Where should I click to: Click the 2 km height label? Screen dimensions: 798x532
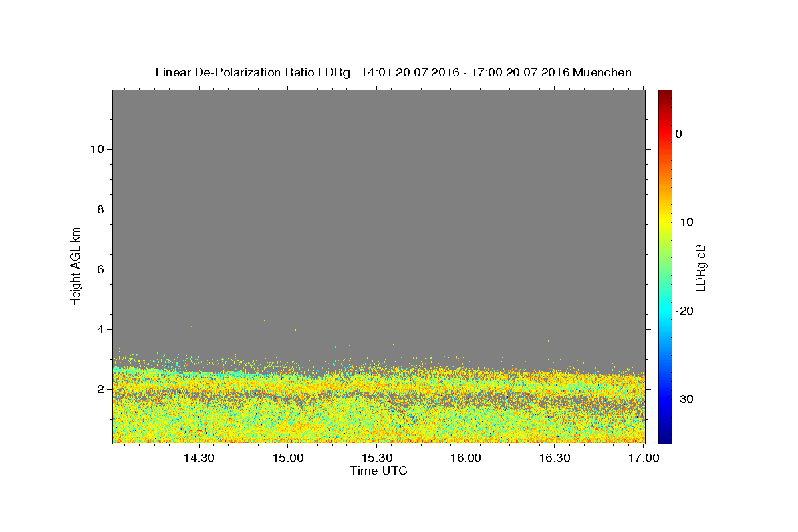100,389
